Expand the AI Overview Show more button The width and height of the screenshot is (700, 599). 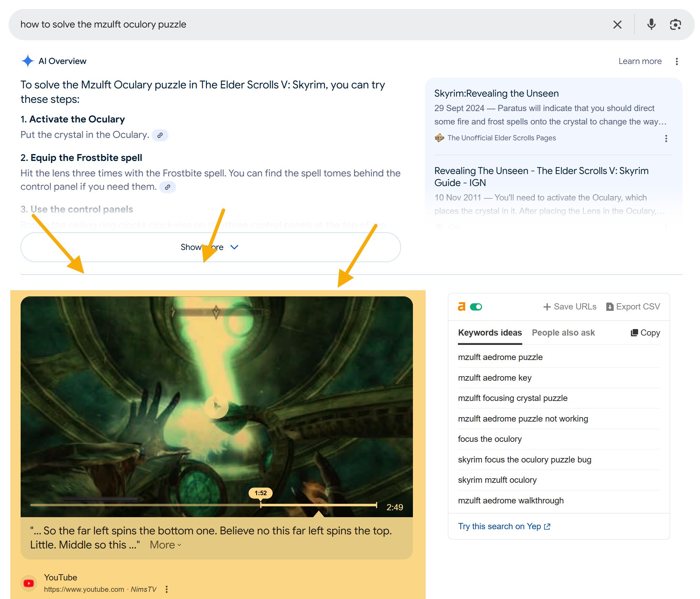coord(210,247)
